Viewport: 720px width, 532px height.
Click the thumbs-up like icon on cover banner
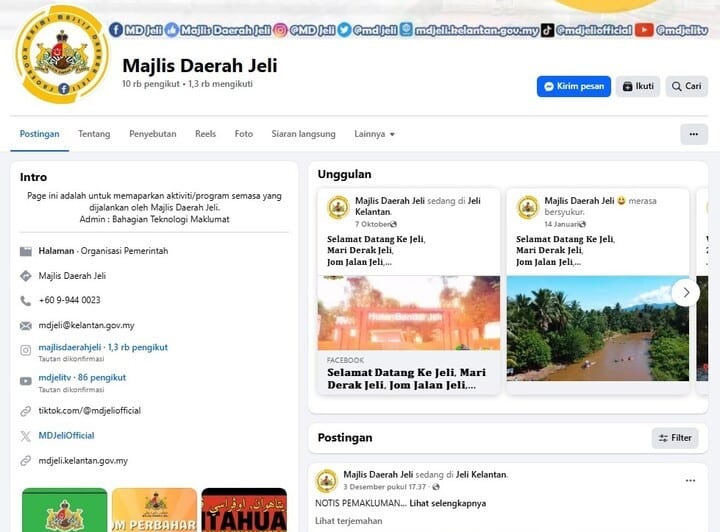[172, 30]
